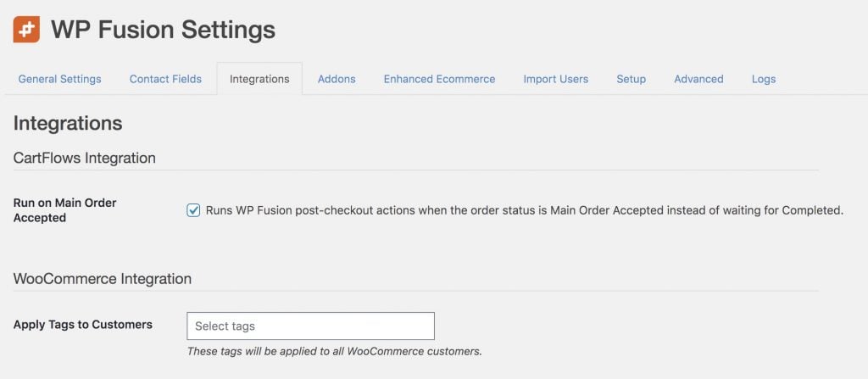
Task: Click the Apply Tags to Customers label
Action: 83,325
